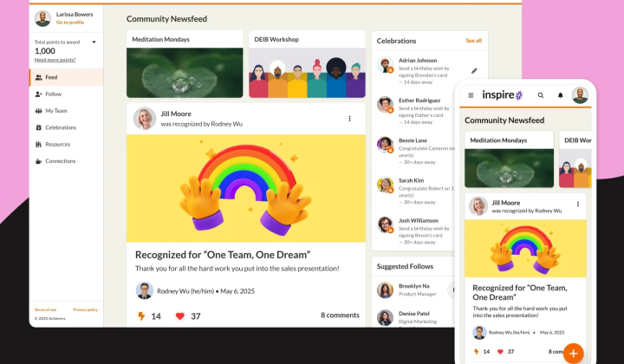Click Brooklyn Na avatar in Suggested Follows
This screenshot has height=364, width=624.
385,290
